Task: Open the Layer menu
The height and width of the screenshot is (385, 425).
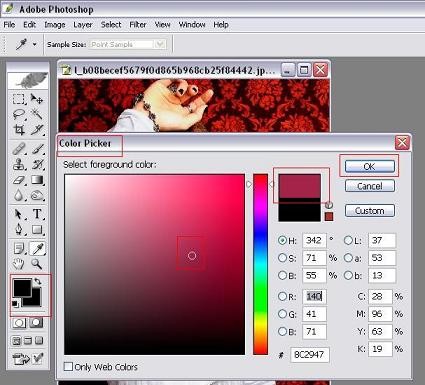Action: coord(83,25)
